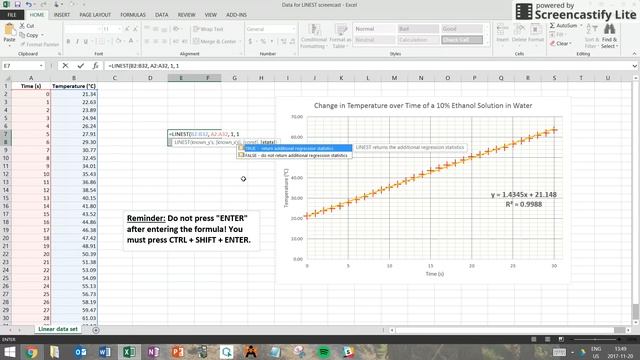Click the fill color bucket icon

(118, 41)
